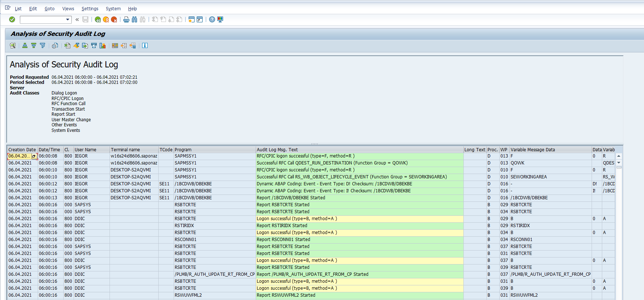The width and height of the screenshot is (644, 300).
Task: Click the Set Filter funnel icon
Action: point(42,45)
